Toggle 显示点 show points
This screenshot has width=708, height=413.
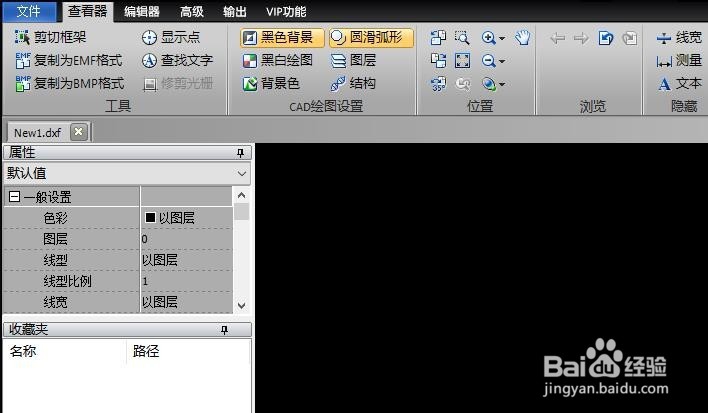tap(171, 37)
